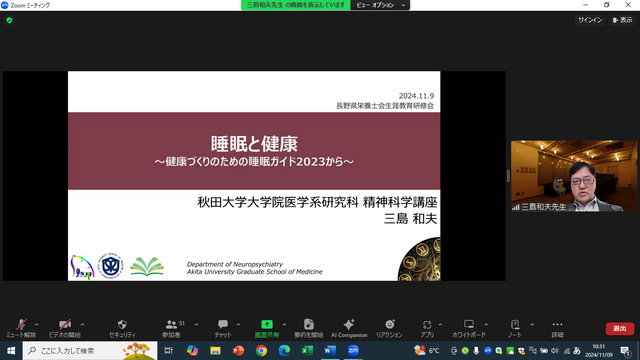Viewport: 640px width, 360px height.
Task: Open the Whiteboard tool
Action: pyautogui.click(x=469, y=328)
